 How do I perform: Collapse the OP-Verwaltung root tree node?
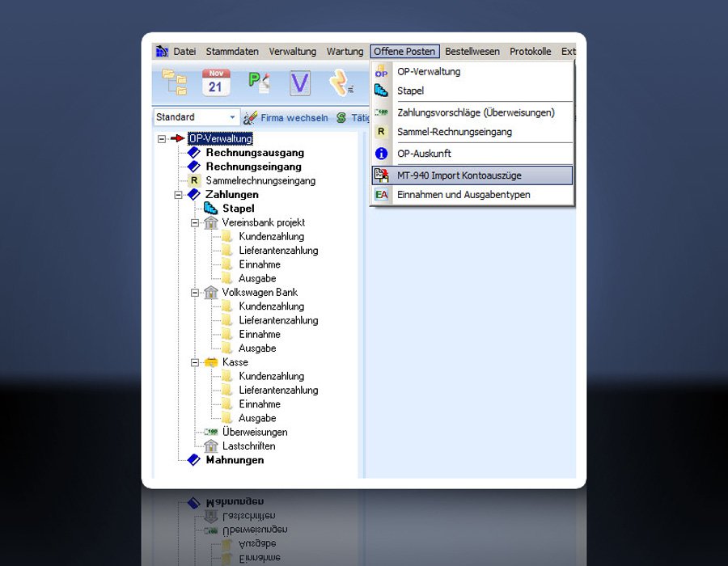(161, 139)
